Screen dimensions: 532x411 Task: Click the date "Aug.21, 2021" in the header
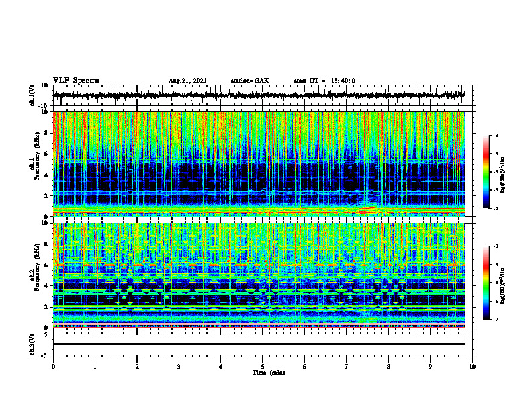point(187,81)
